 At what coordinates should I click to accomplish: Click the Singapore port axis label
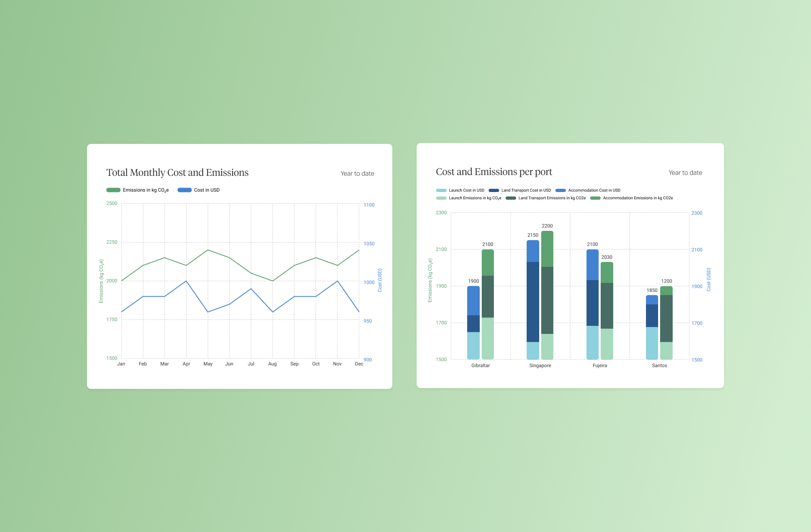540,365
